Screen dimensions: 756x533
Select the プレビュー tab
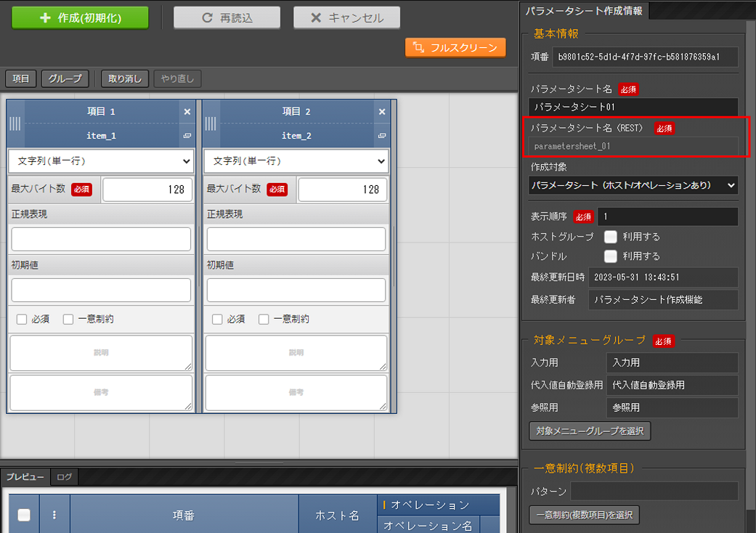tap(25, 477)
